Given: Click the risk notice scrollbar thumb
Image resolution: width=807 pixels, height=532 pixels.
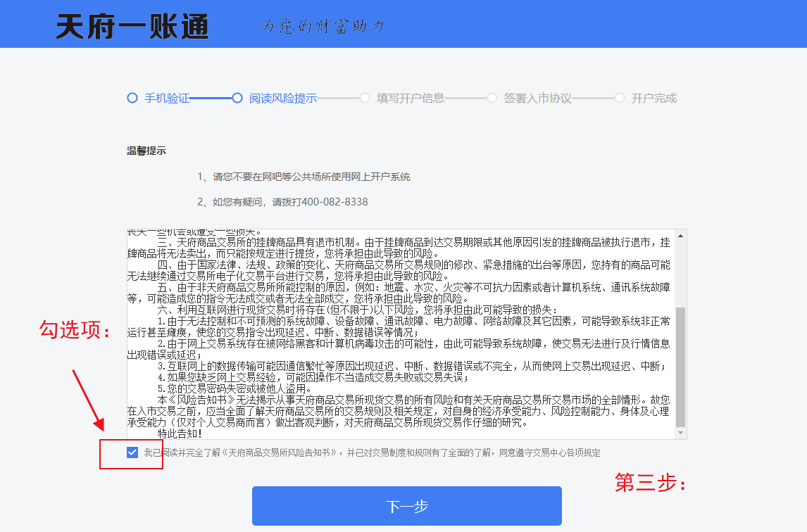Looking at the screenshot, I should pos(680,366).
